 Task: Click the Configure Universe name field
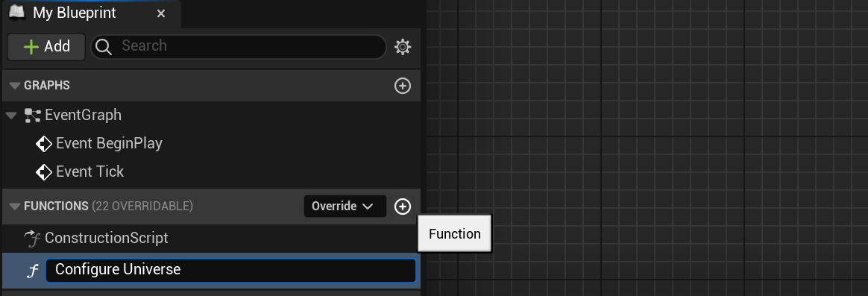[x=230, y=271]
